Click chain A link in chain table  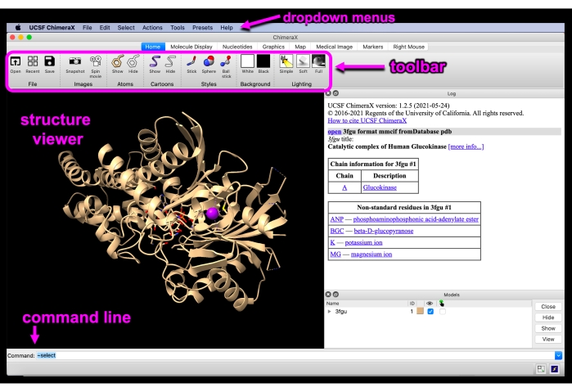pos(345,187)
